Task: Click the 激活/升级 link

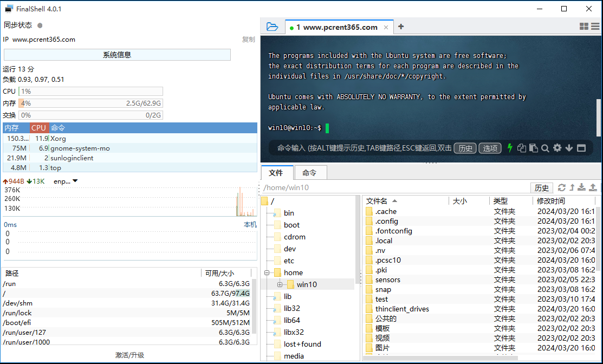Action: pyautogui.click(x=129, y=355)
